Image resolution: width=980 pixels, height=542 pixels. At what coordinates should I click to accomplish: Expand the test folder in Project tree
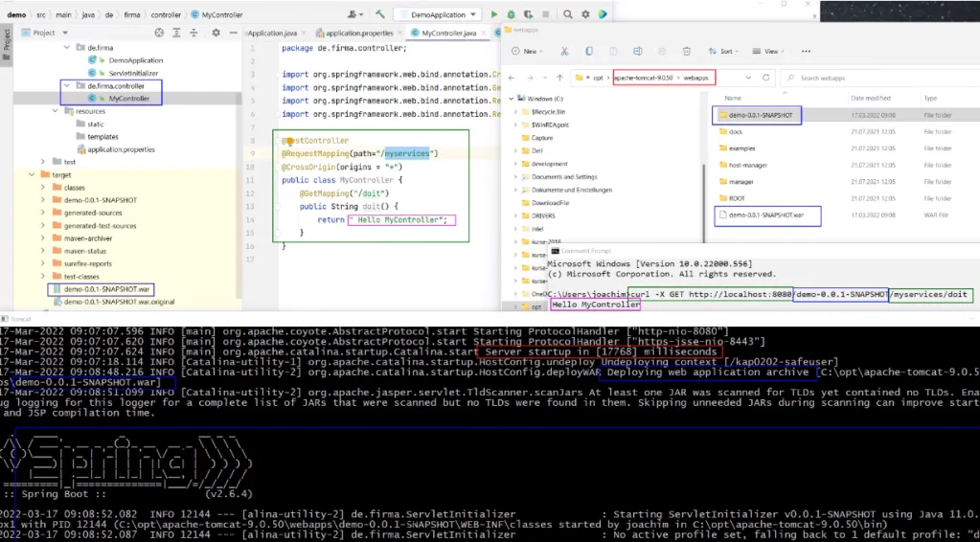coord(42,162)
